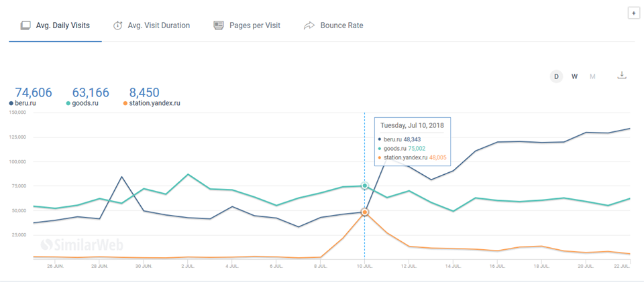This screenshot has height=282, width=644.
Task: Click the Pages per Visit icon
Action: (x=219, y=25)
